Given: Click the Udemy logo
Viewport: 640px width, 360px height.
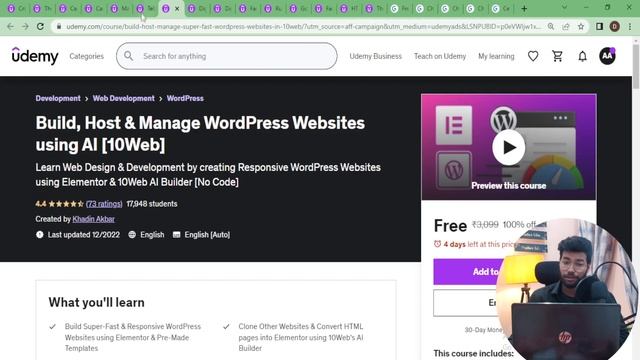Looking at the screenshot, I should [x=35, y=56].
